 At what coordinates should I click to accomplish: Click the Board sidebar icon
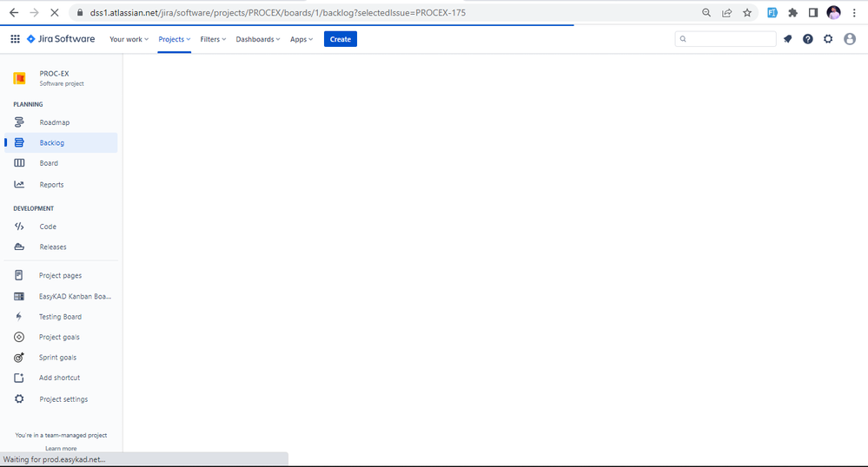(19, 163)
